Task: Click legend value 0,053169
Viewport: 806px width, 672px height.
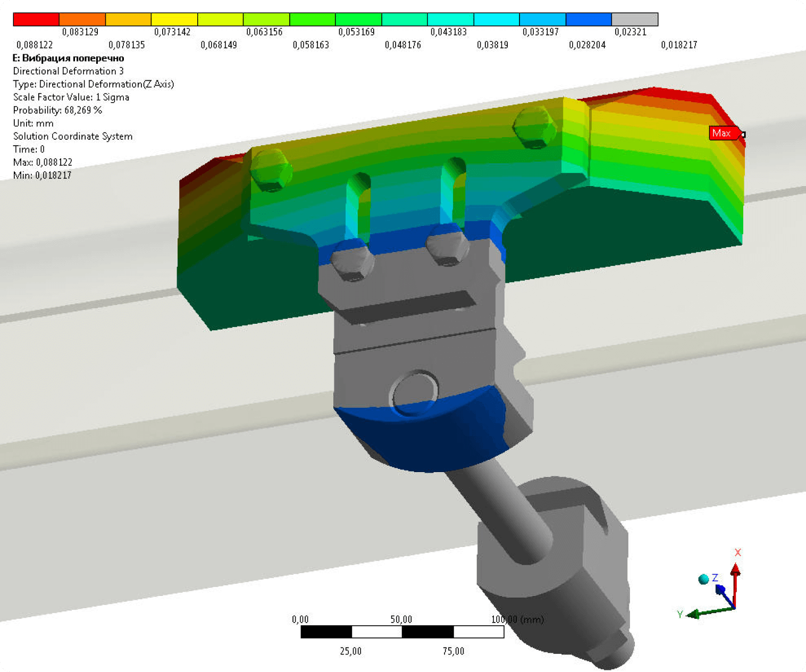Action: tap(356, 32)
